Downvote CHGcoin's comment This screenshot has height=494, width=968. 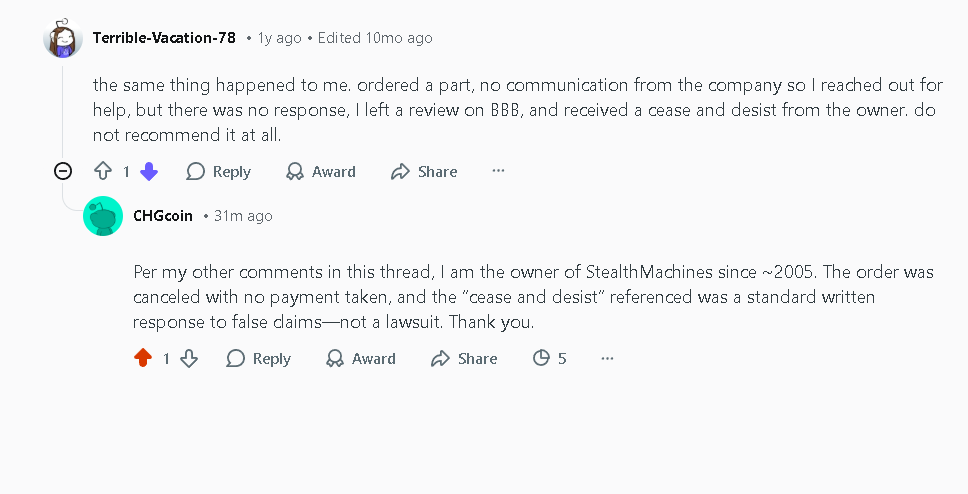pos(189,358)
